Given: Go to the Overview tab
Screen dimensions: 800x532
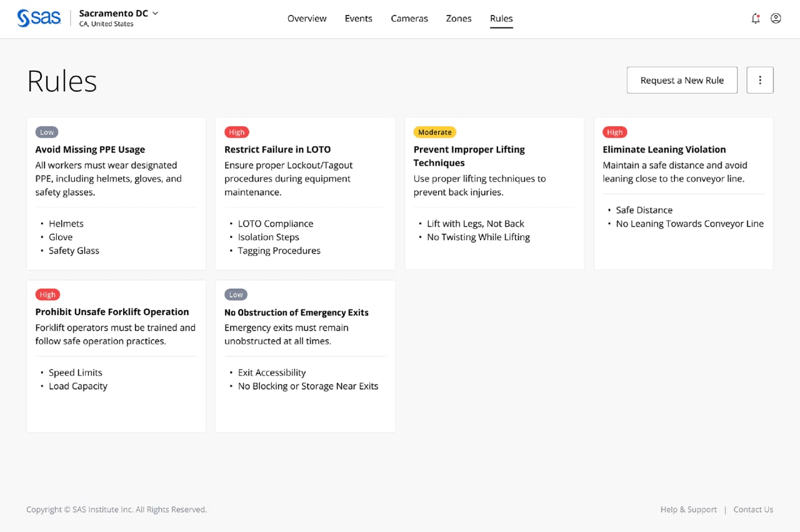Looking at the screenshot, I should coord(307,18).
